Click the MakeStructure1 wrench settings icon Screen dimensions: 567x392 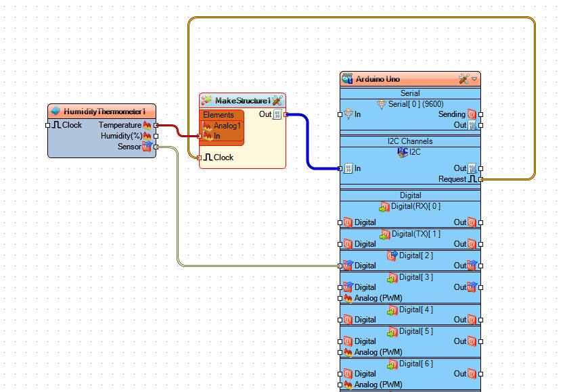pyautogui.click(x=277, y=101)
